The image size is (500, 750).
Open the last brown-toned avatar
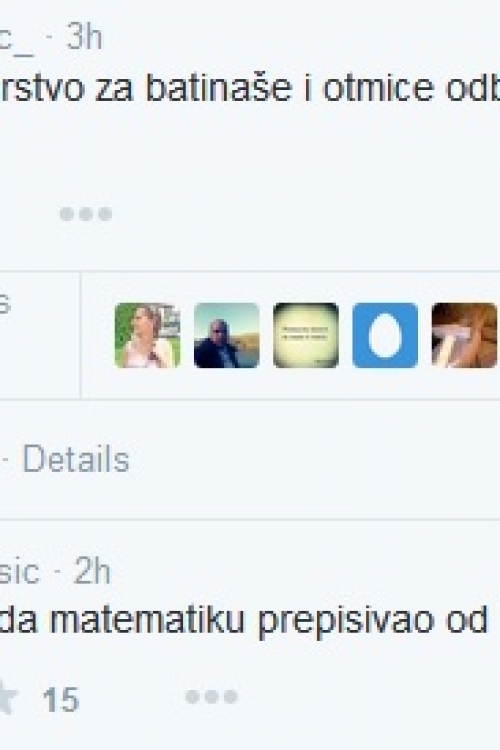(x=465, y=335)
